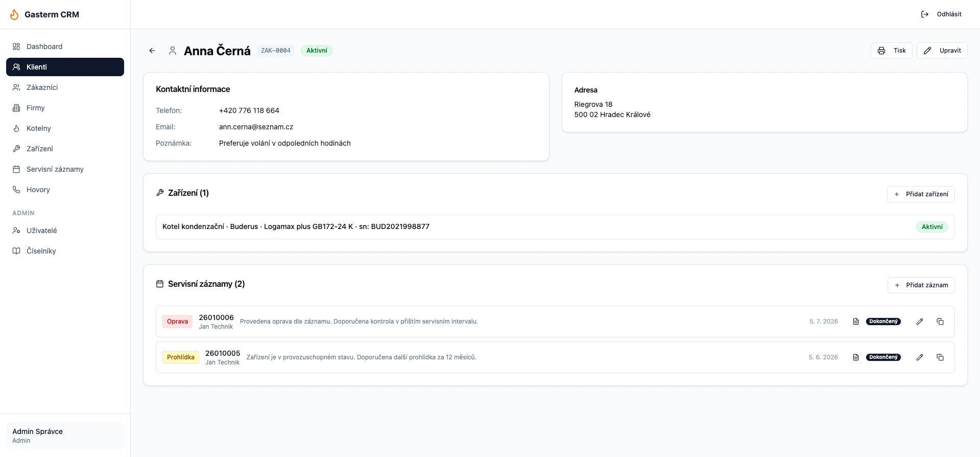This screenshot has width=980, height=457.
Task: Add device via Přidat zařízení
Action: pos(921,194)
